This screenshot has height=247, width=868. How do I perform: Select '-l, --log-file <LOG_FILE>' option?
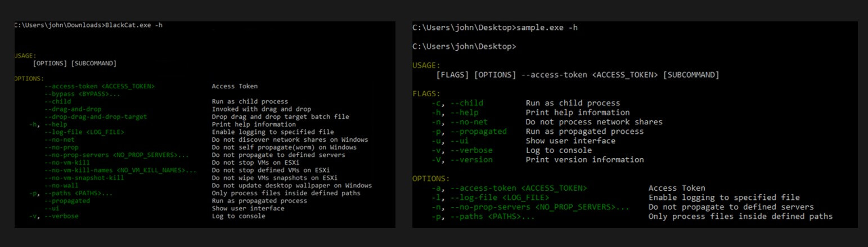tap(490, 197)
